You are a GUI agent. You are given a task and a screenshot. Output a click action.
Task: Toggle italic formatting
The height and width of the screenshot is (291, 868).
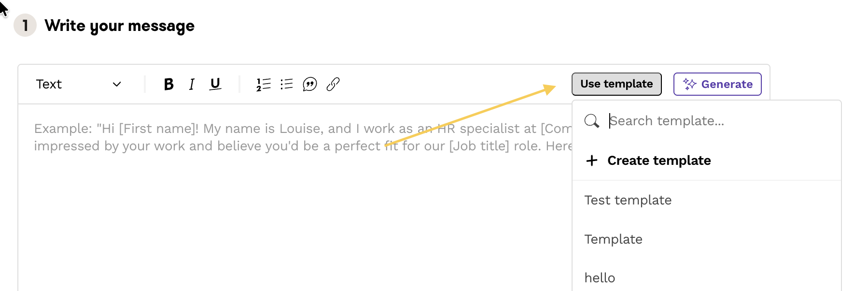[192, 85]
